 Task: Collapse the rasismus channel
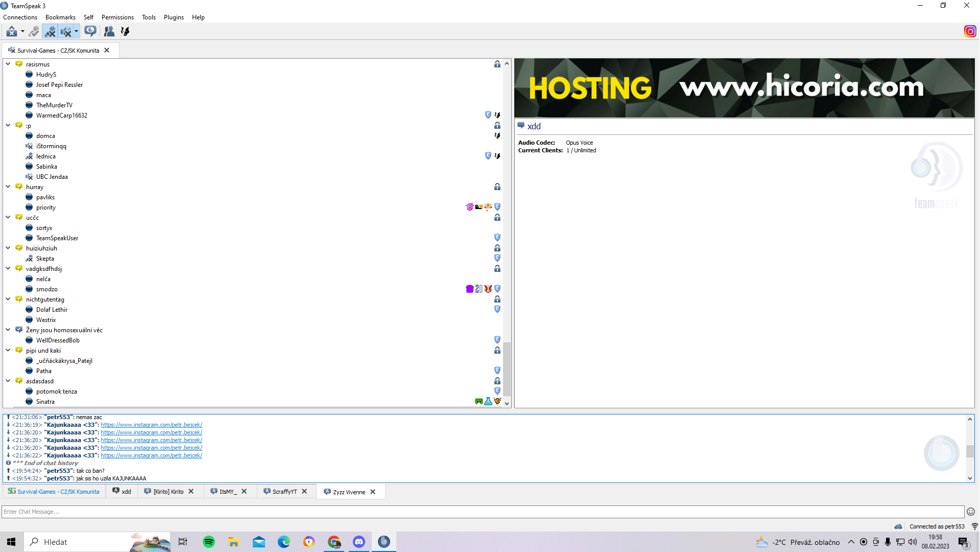pos(8,64)
